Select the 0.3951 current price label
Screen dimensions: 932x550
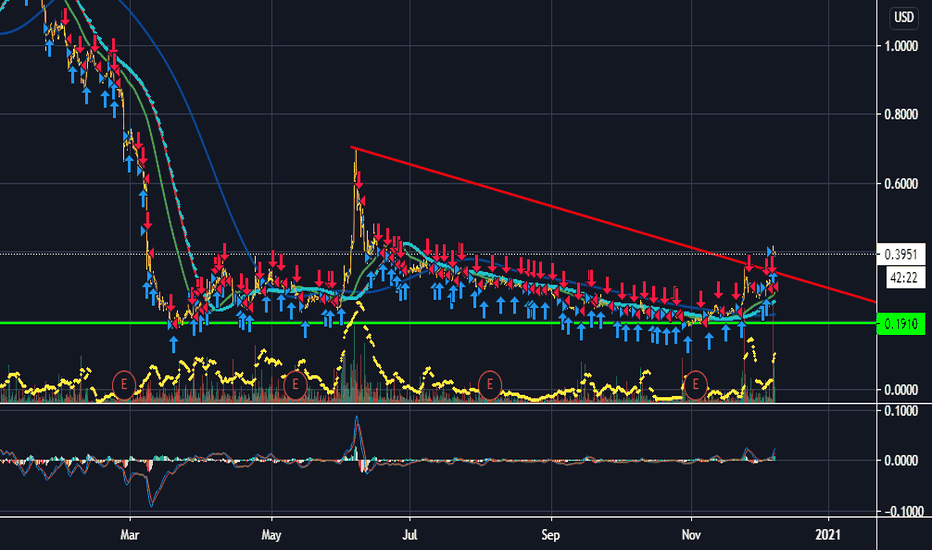pos(900,254)
